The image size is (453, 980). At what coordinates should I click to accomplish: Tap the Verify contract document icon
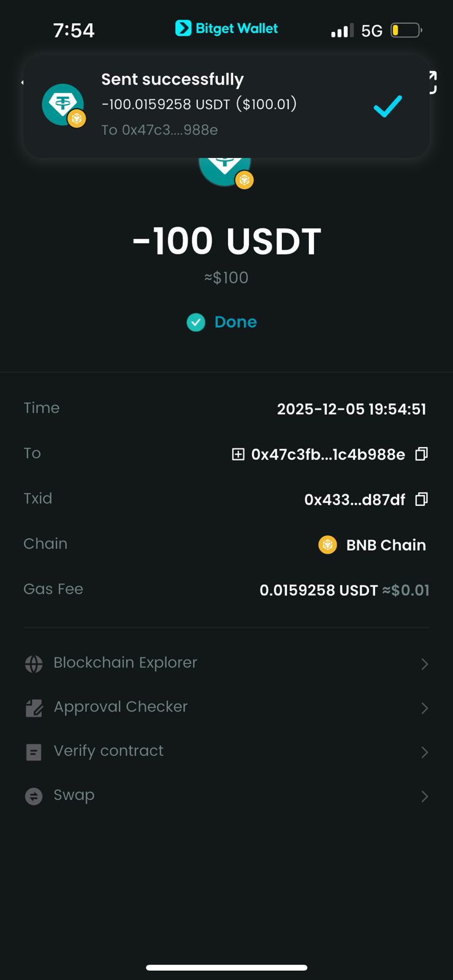tap(34, 752)
